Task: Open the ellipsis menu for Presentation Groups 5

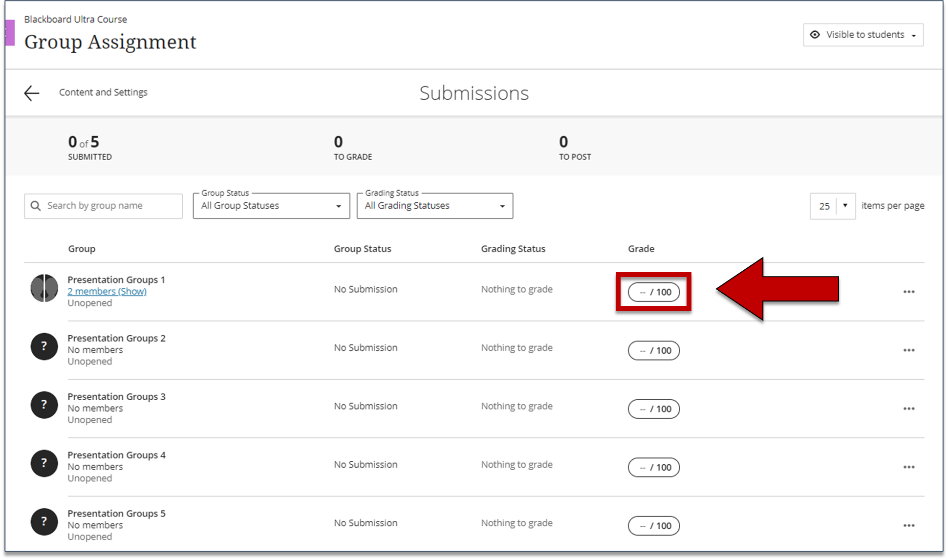Action: click(909, 525)
